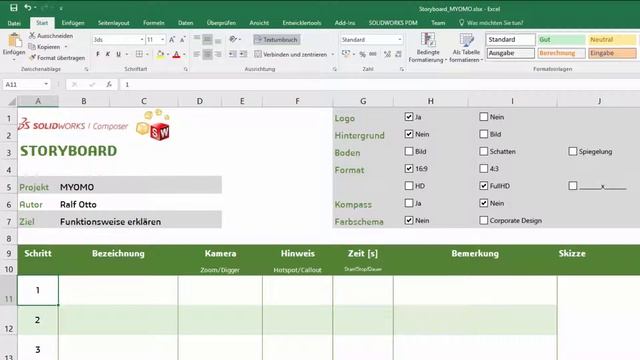The width and height of the screenshot is (640, 360).
Task: Open Bedingte Formatierung menu
Action: pos(427,48)
